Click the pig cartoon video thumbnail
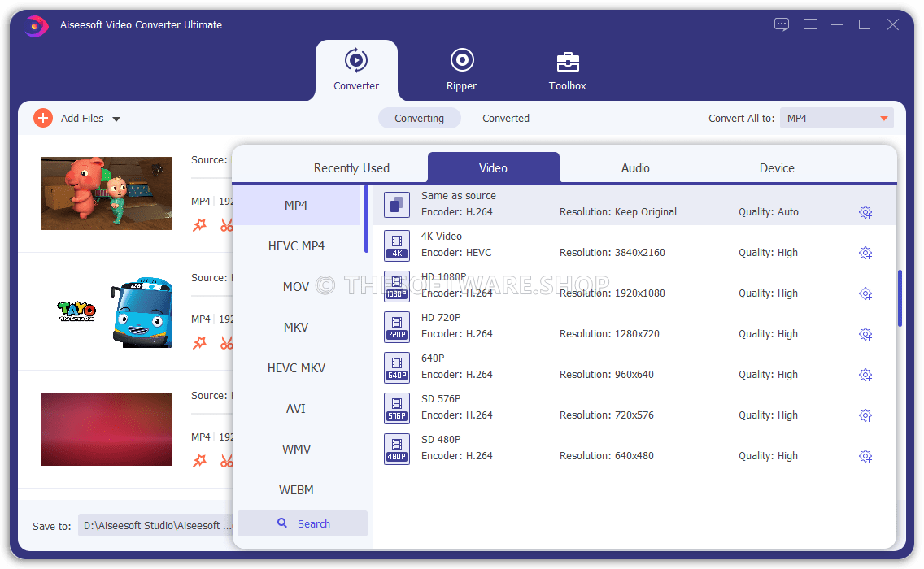 [106, 193]
